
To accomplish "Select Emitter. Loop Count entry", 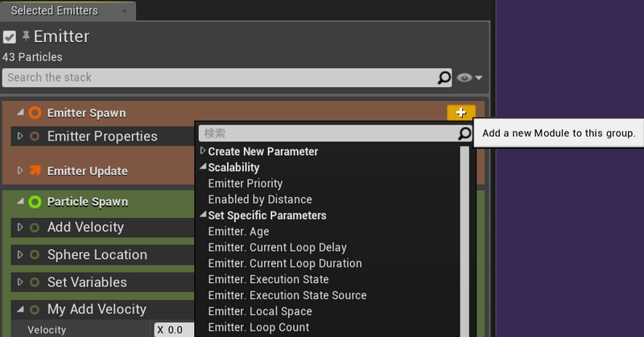I will pos(258,327).
